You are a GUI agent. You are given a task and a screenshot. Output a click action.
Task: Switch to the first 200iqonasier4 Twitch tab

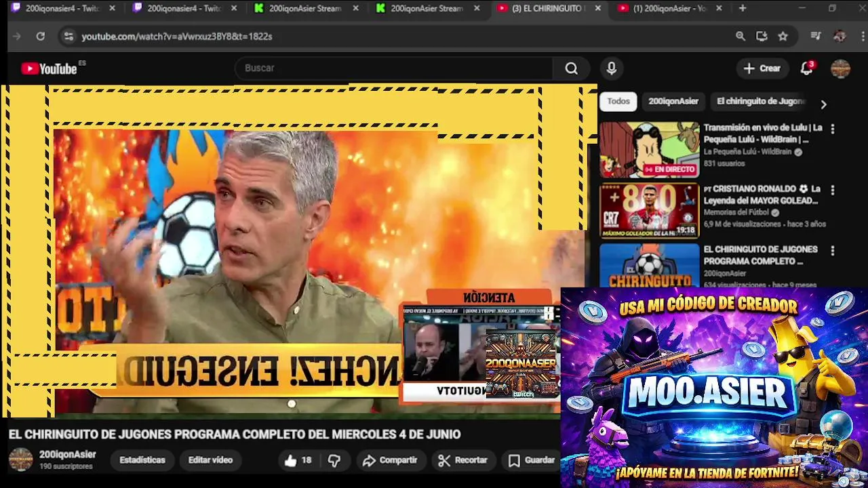[61, 8]
